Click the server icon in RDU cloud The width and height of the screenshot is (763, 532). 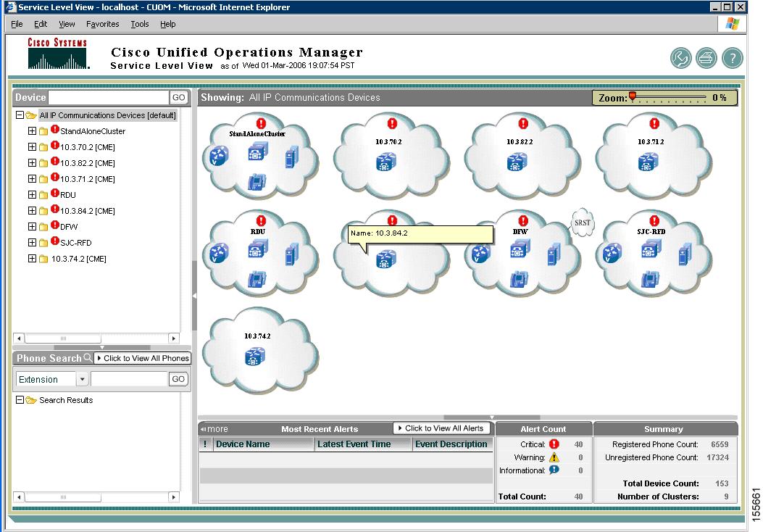pos(291,254)
